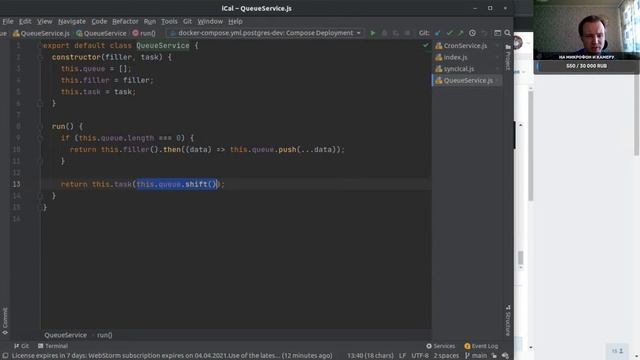This screenshot has width=640, height=360.
Task: Open the run configuration dropdown
Action: point(265,33)
